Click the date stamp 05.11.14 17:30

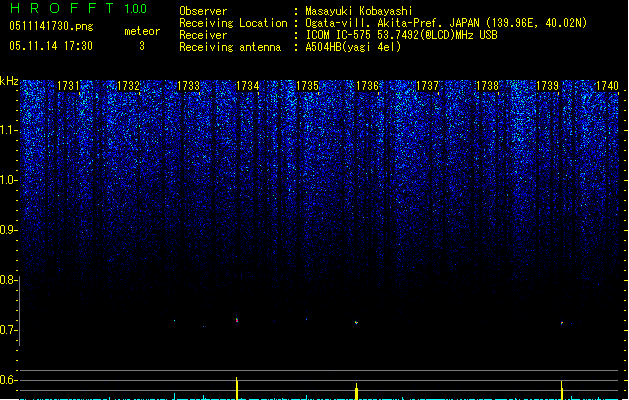(x=51, y=46)
